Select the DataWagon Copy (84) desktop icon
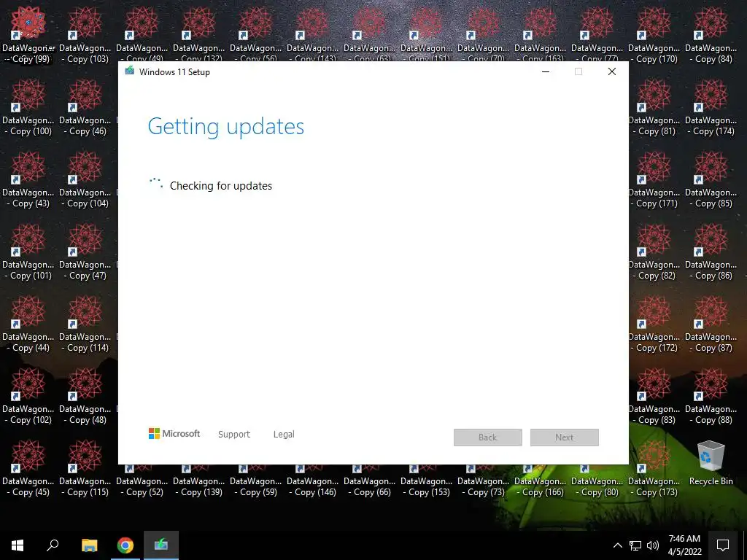747x560 pixels. coord(711,35)
